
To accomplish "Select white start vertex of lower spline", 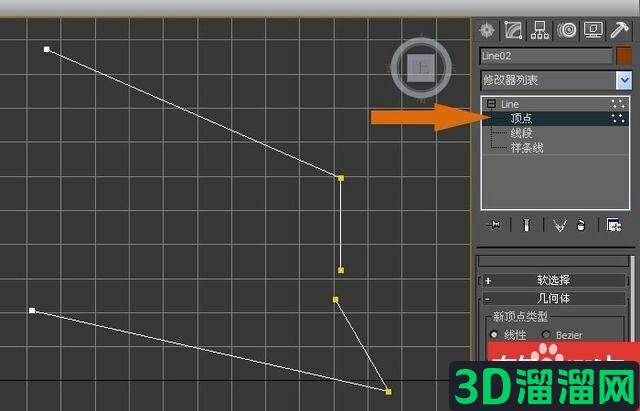I will click(x=32, y=311).
